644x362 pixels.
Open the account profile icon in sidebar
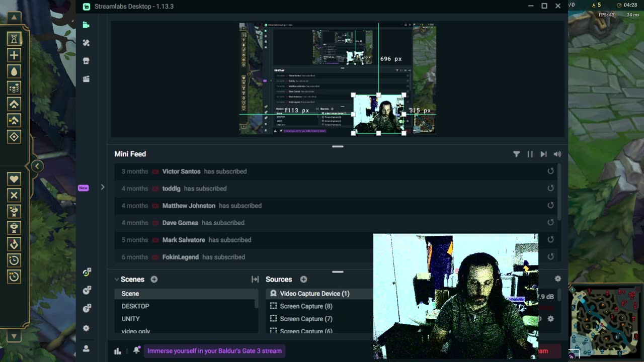pos(86,348)
